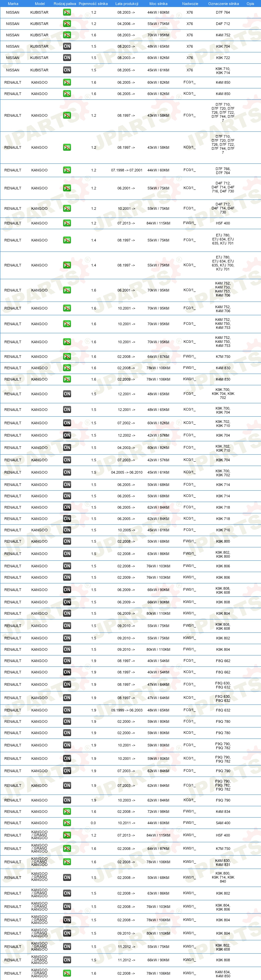
Task: Click the Oznaczenie silnika column header
Action: [x=223, y=3]
